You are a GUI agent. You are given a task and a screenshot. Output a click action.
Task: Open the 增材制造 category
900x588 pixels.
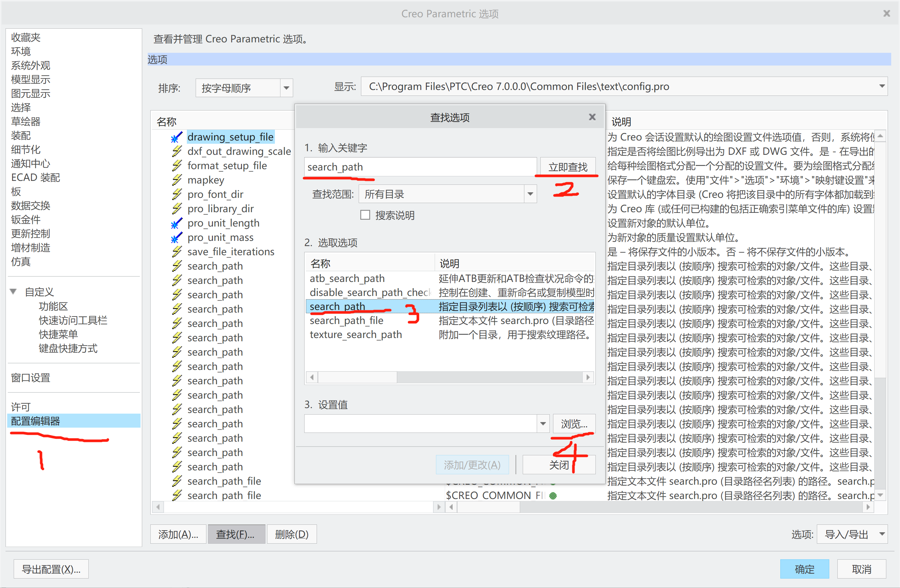pos(31,248)
